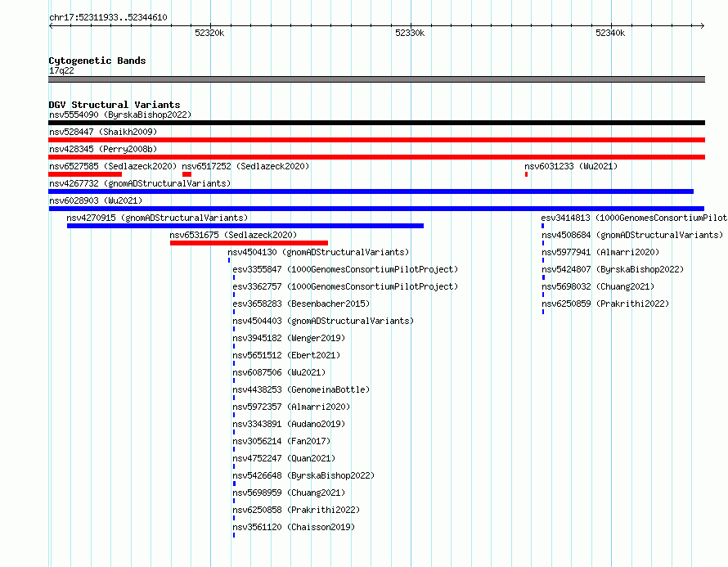
Task: Select nsv6250858 (Prakrithi2022) label
Action: (296, 510)
